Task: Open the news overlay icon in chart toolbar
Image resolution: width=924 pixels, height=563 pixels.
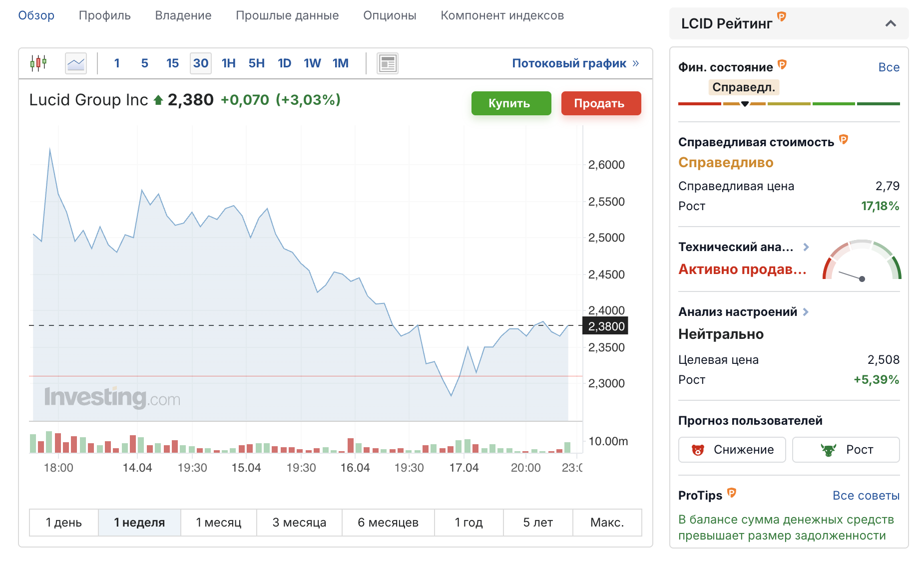Action: pyautogui.click(x=388, y=63)
